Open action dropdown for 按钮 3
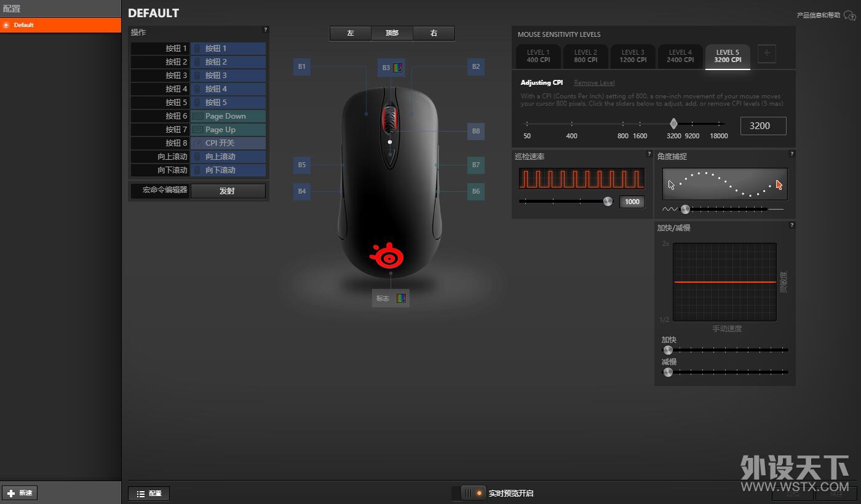Screen dimensions: 861x504 (x=228, y=76)
